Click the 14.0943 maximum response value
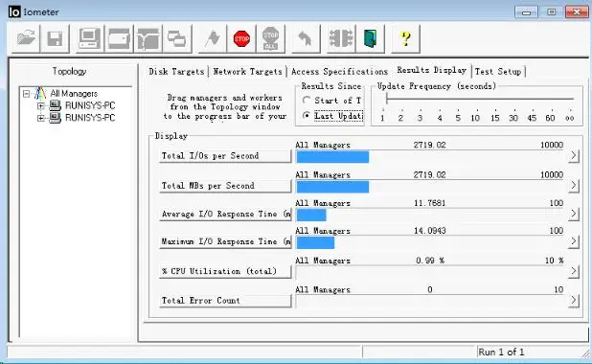The width and height of the screenshot is (592, 364). pyautogui.click(x=430, y=231)
